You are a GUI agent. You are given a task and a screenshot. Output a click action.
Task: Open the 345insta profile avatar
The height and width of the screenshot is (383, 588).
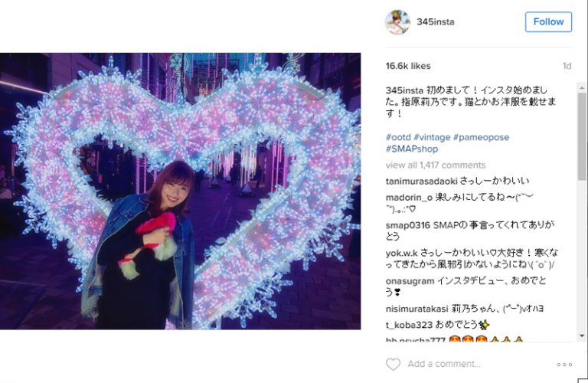pos(397,22)
